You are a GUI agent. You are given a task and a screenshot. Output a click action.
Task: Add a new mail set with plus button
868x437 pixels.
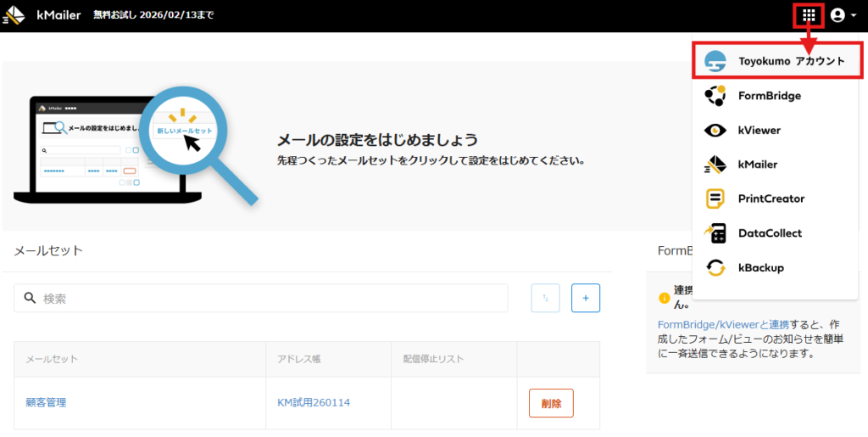click(x=586, y=299)
